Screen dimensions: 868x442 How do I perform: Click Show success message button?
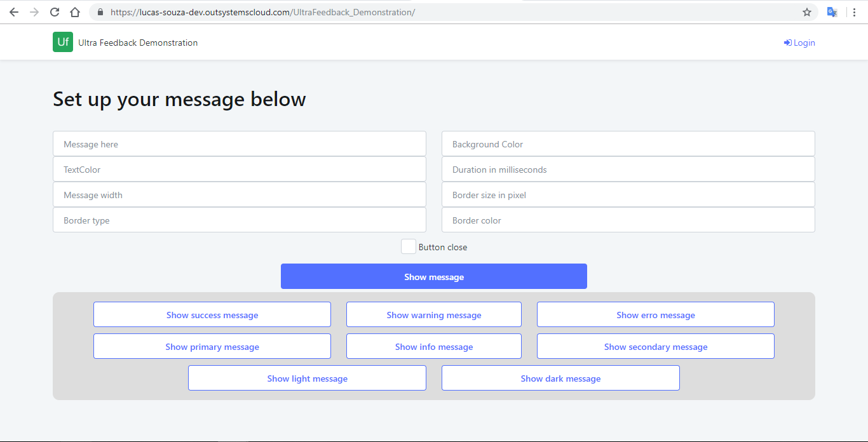coord(212,314)
